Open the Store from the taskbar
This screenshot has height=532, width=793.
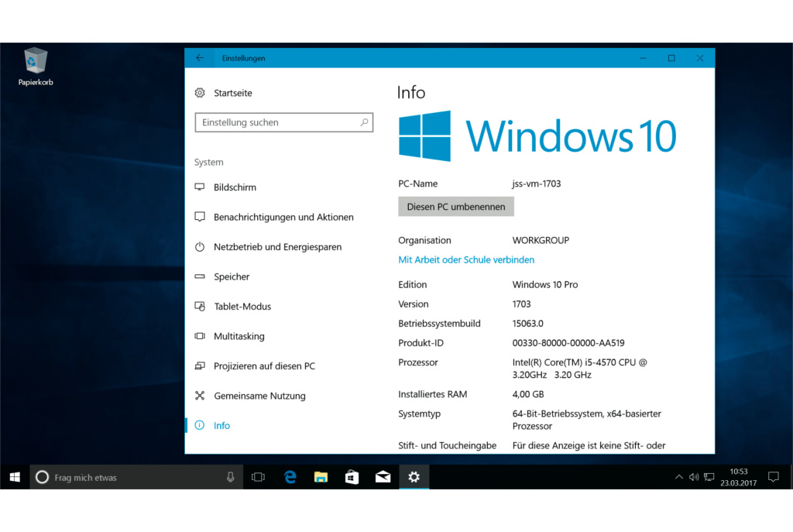[x=352, y=477]
